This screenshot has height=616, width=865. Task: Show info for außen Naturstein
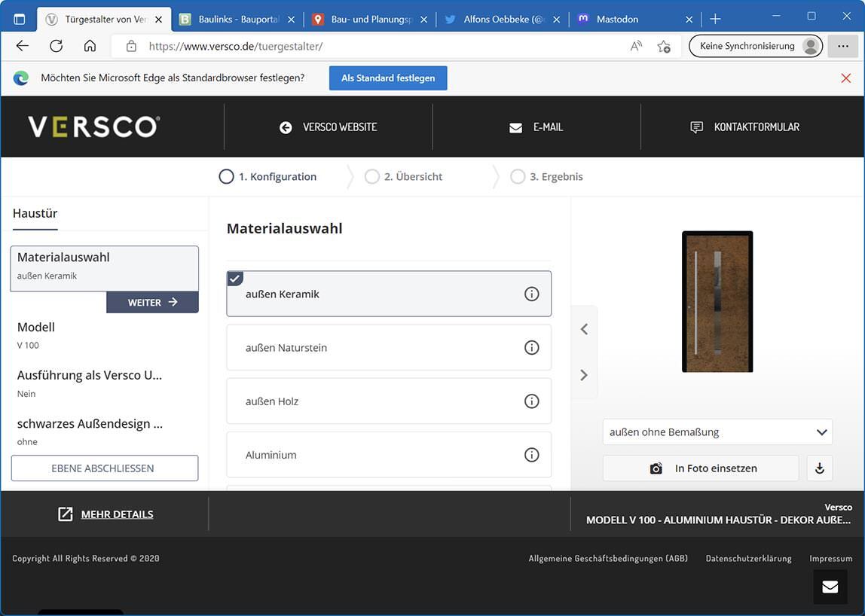(531, 347)
